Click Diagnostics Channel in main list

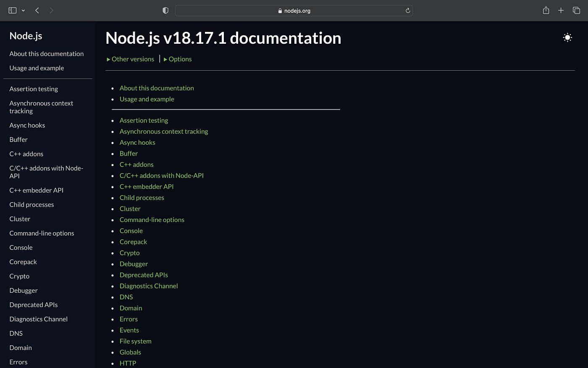[149, 286]
